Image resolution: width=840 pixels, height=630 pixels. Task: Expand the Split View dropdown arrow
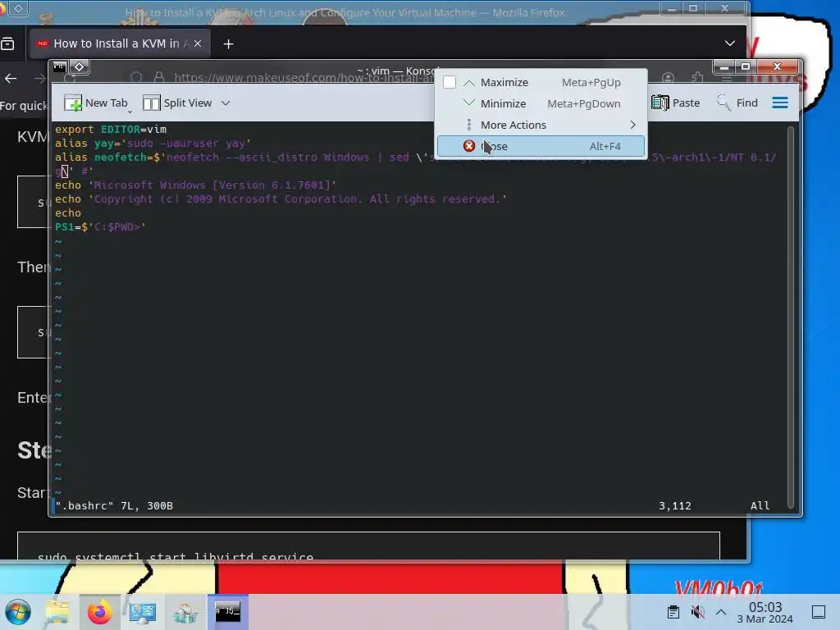click(226, 103)
